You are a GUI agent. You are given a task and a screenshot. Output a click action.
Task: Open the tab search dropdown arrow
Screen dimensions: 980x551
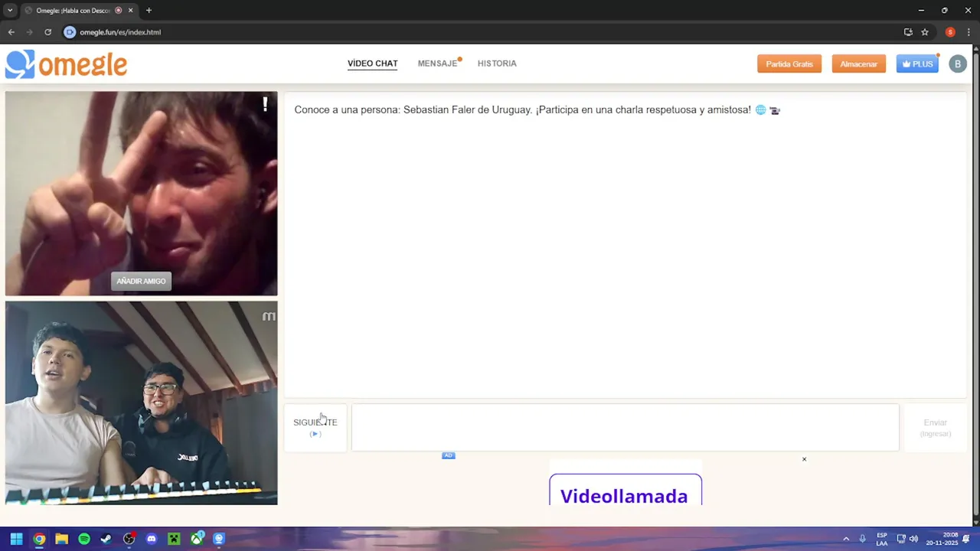click(10, 11)
